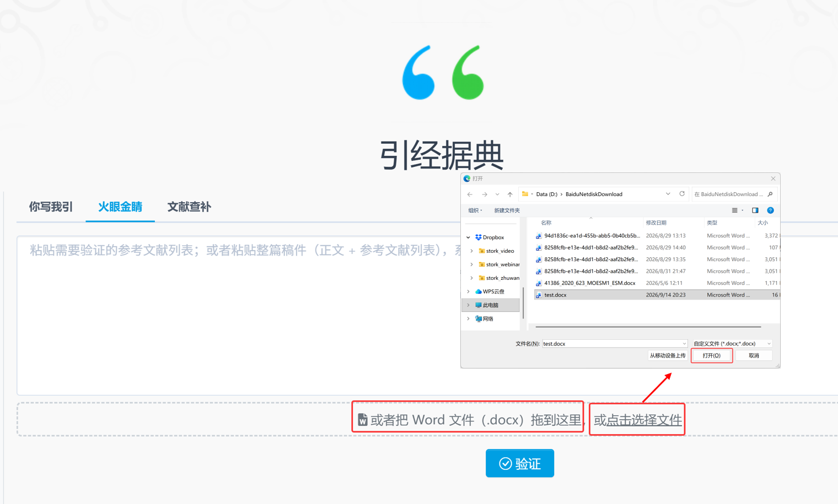Open help with the blue question mark
Screen dimensions: 838x504
click(x=770, y=210)
